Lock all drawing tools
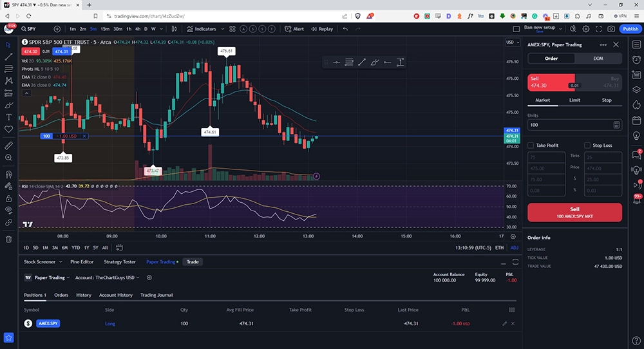644x349 pixels. point(8,198)
